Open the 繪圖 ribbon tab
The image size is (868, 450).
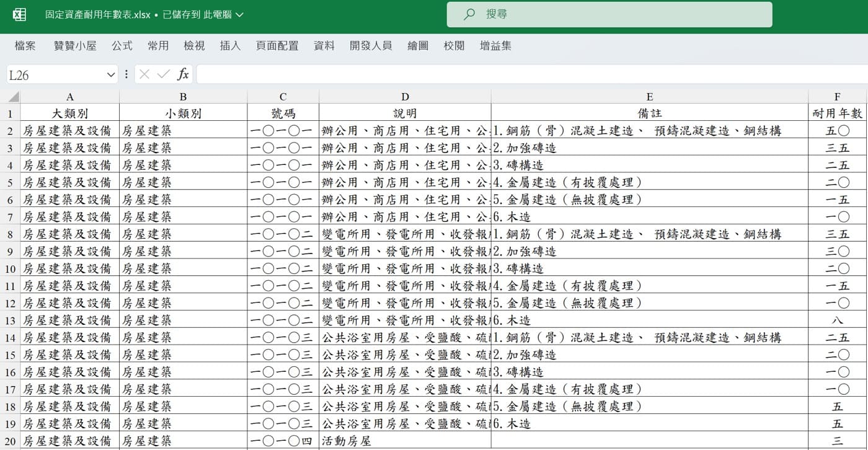click(x=418, y=46)
